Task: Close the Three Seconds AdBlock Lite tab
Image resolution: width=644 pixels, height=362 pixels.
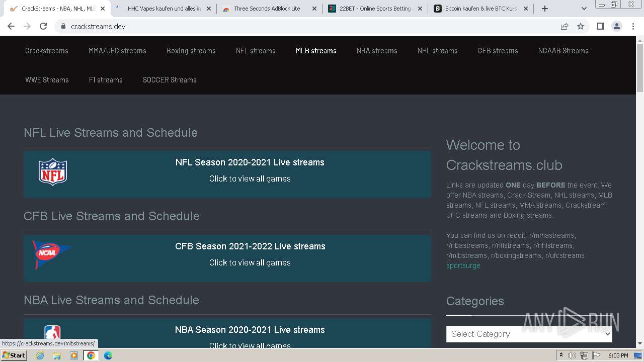Action: [314, 9]
